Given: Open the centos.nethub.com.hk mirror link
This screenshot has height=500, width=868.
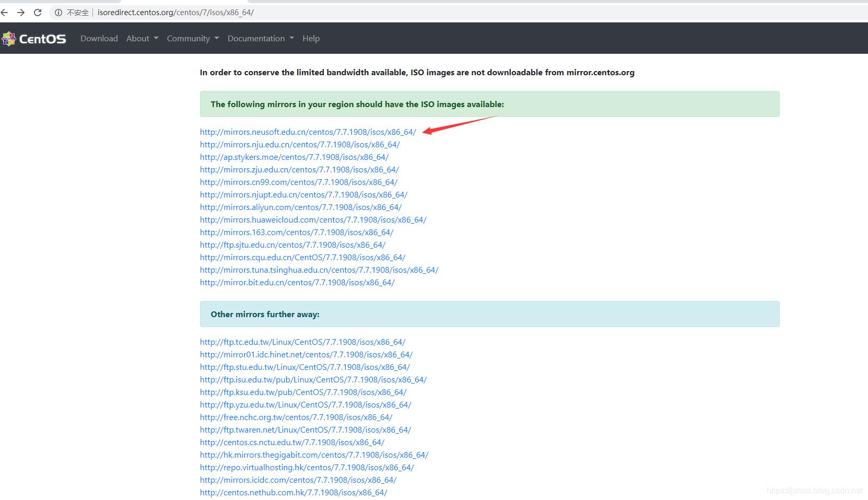Looking at the screenshot, I should coord(294,493).
